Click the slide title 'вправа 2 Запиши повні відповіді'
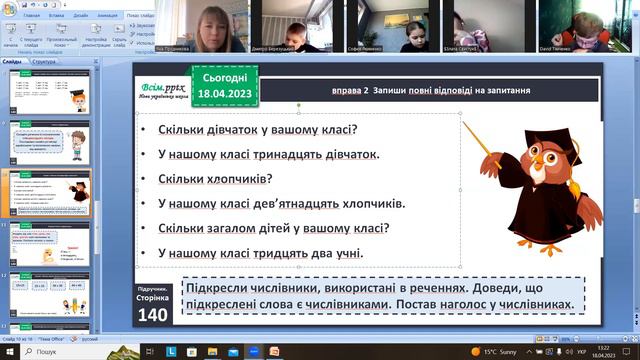This screenshot has height=360, width=640. [x=431, y=91]
